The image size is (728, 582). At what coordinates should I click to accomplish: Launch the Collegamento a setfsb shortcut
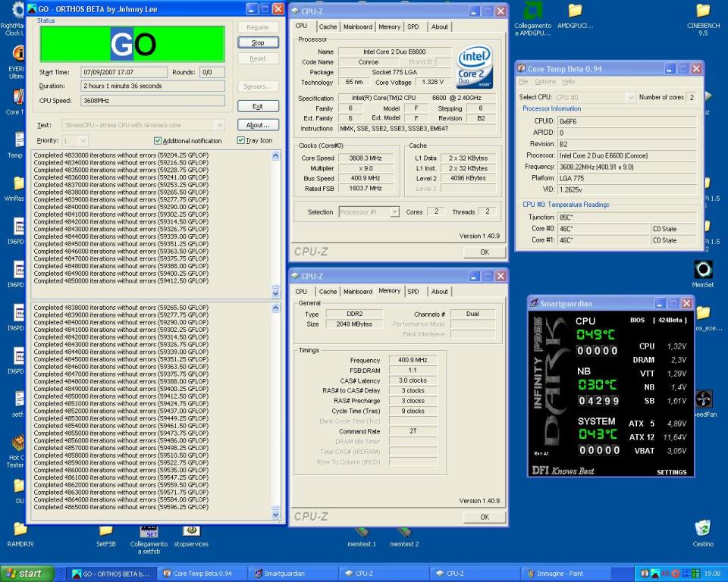[149, 540]
